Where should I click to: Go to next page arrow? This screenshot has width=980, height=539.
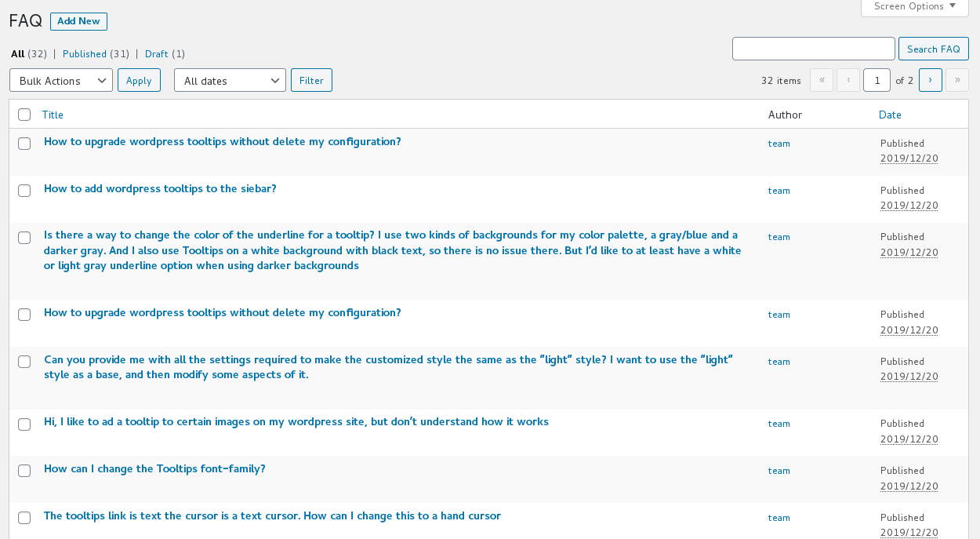[x=931, y=80]
